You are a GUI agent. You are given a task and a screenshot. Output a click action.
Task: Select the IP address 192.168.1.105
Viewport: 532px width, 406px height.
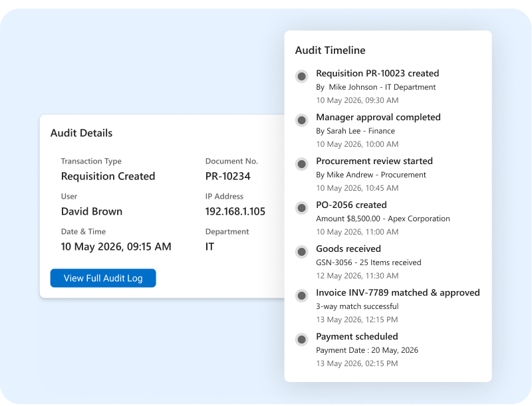pos(235,211)
